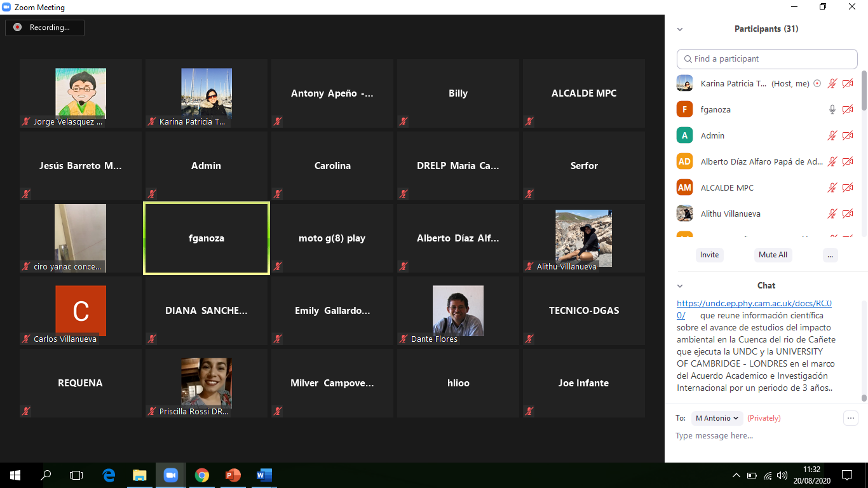Select the fganoza active speaker tile
868x488 pixels.
[x=207, y=238]
